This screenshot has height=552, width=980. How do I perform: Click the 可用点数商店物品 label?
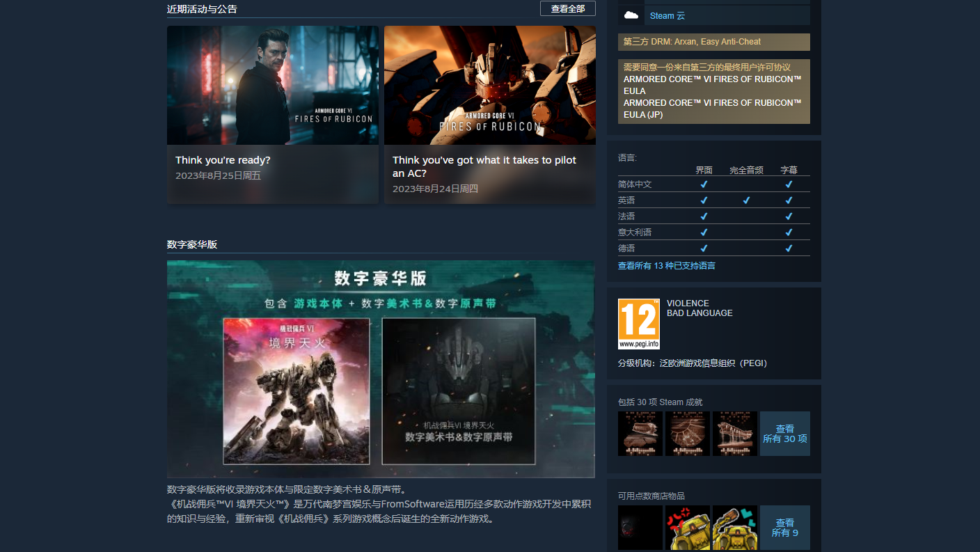tap(651, 496)
